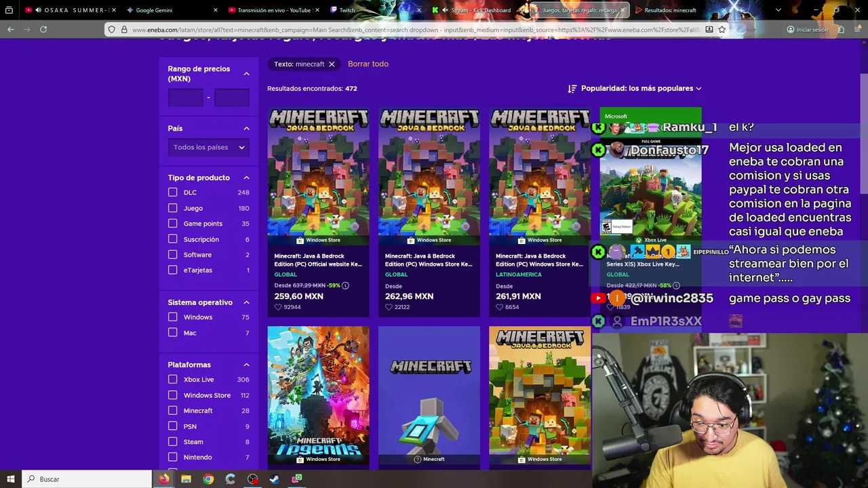Open the Minecraft character skin product thumbnail

pos(429,396)
